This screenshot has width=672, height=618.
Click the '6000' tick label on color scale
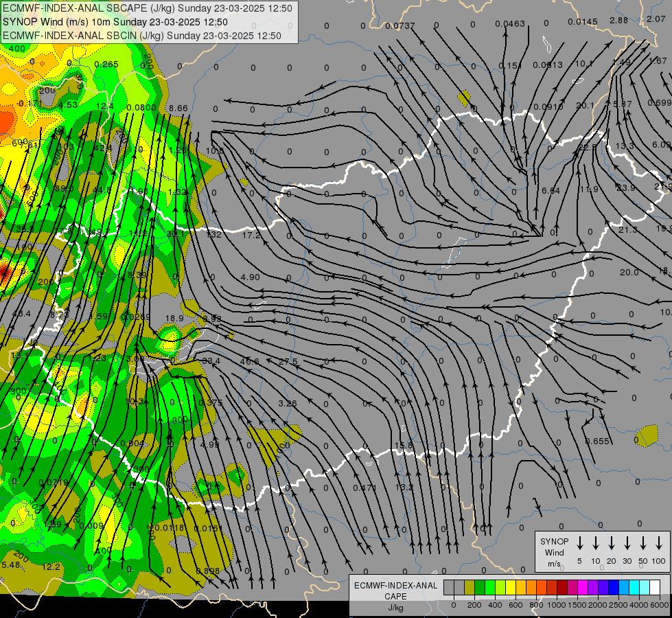click(660, 605)
